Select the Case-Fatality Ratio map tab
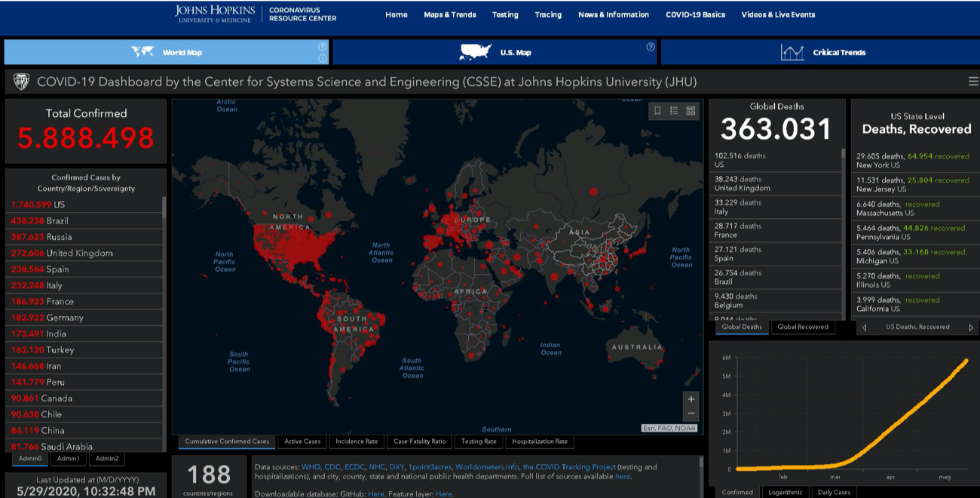The width and height of the screenshot is (980, 498). (419, 441)
